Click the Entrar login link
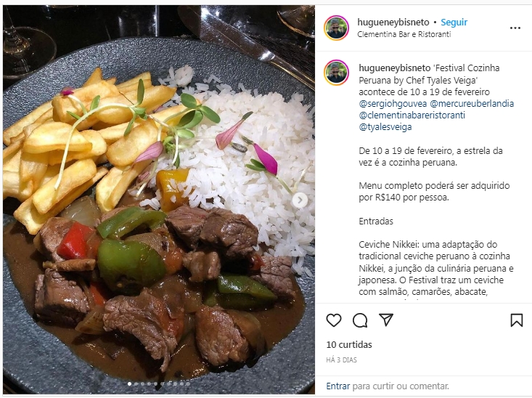Image resolution: width=532 pixels, height=398 pixels. pos(337,386)
